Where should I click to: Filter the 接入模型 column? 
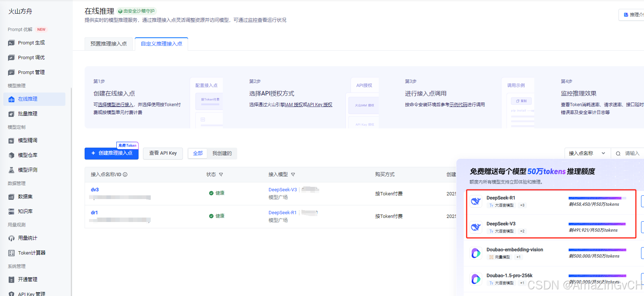[x=293, y=175]
